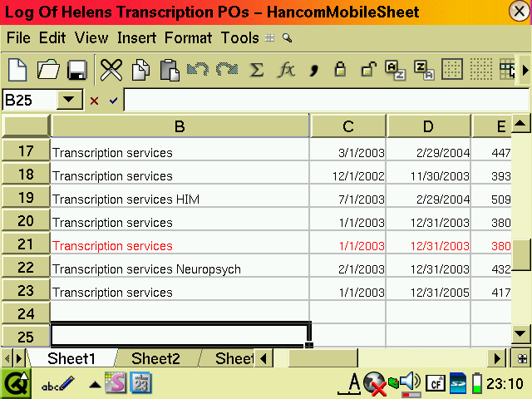Click the speaker volume tray icon
Screen dimensions: 532x399
point(410,383)
